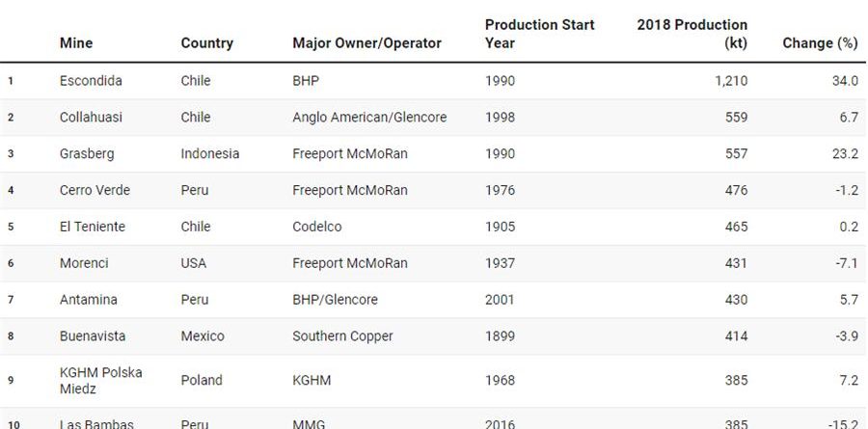The width and height of the screenshot is (868, 429).
Task: Click Anglo American/Glencore owner cell
Action: tap(369, 118)
